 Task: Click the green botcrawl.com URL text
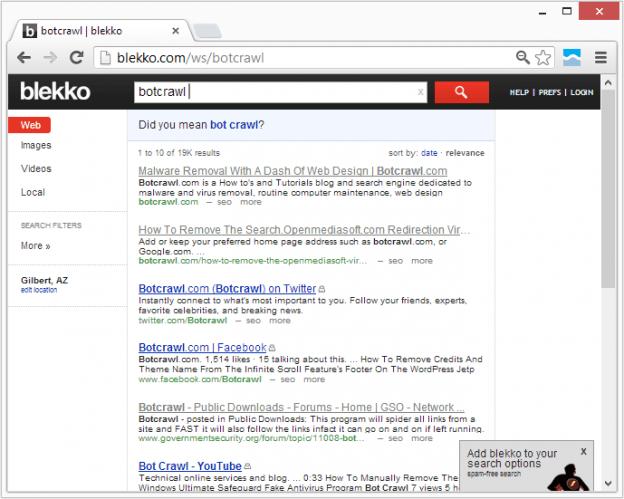coord(168,202)
